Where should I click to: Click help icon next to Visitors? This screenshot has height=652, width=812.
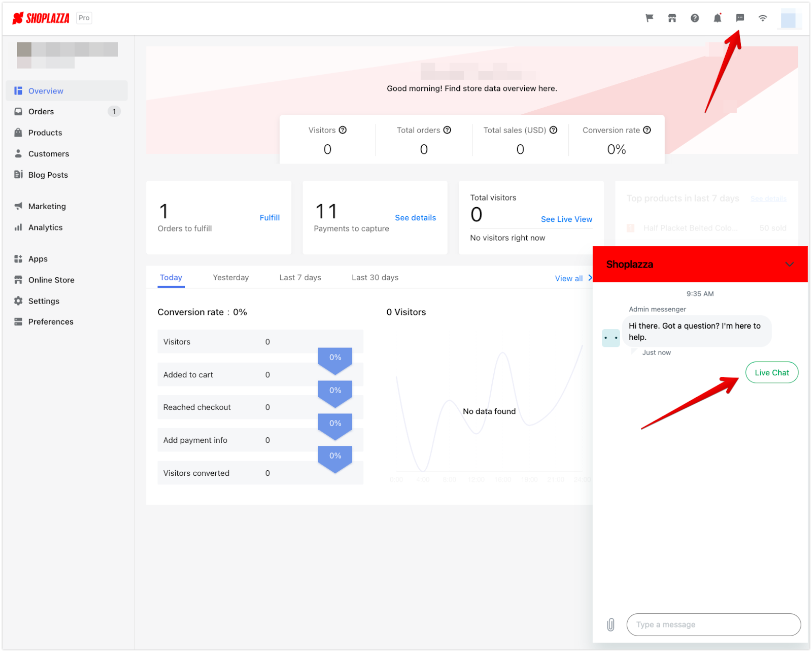coord(343,130)
